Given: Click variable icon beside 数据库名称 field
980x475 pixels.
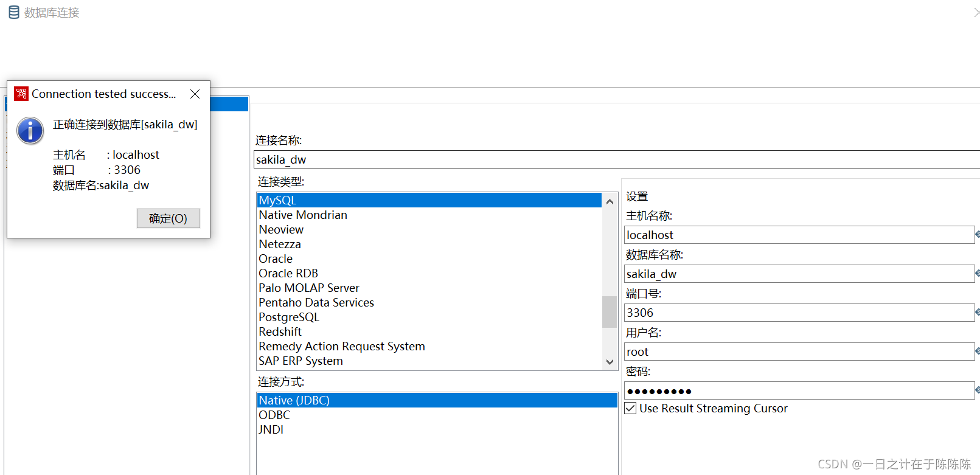Looking at the screenshot, I should 978,273.
